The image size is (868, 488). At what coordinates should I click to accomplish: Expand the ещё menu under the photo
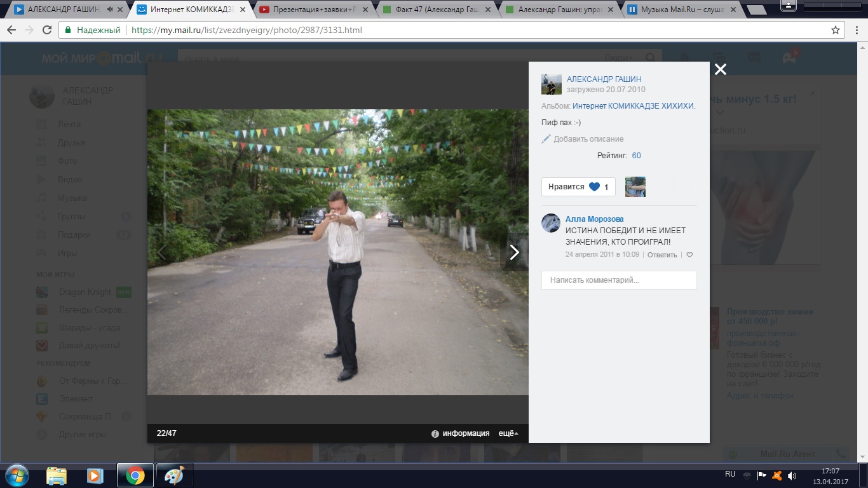coord(508,433)
